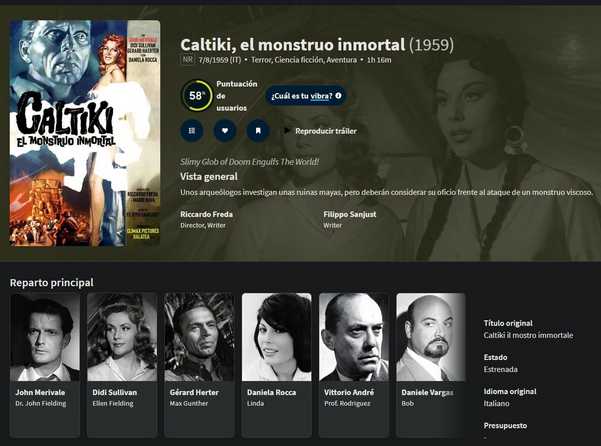Click the Gérard Herter name link
The height and width of the screenshot is (446, 601).
point(194,392)
